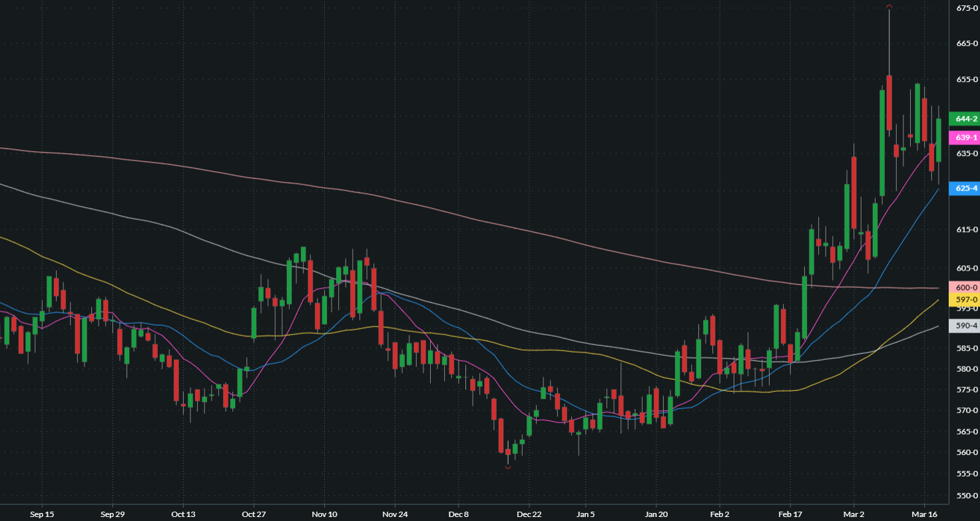This screenshot has height=521, width=980.
Task: Click the tall red candle at the peak
Action: coord(889,103)
